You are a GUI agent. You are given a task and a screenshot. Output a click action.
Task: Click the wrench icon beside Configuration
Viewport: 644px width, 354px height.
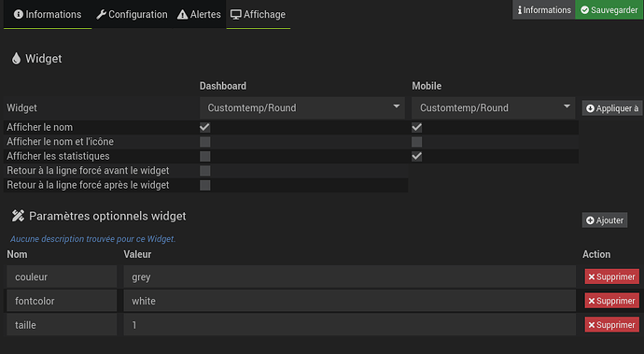[x=101, y=14]
